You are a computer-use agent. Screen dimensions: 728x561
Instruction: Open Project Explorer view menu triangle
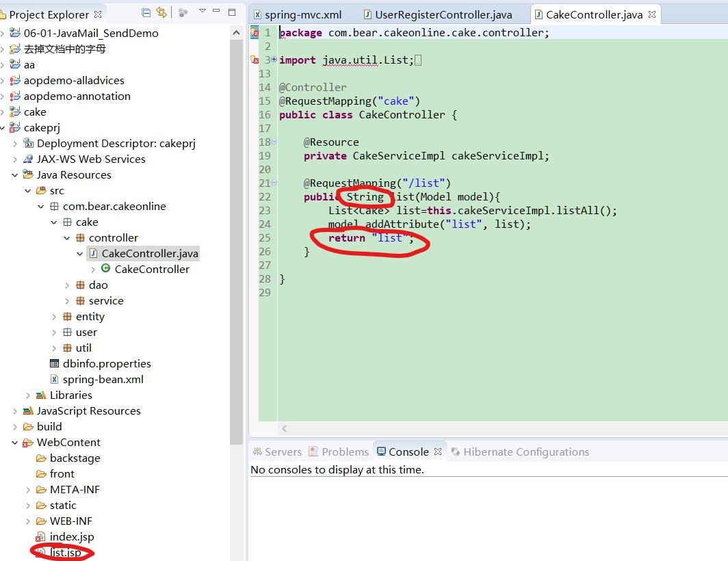point(202,11)
